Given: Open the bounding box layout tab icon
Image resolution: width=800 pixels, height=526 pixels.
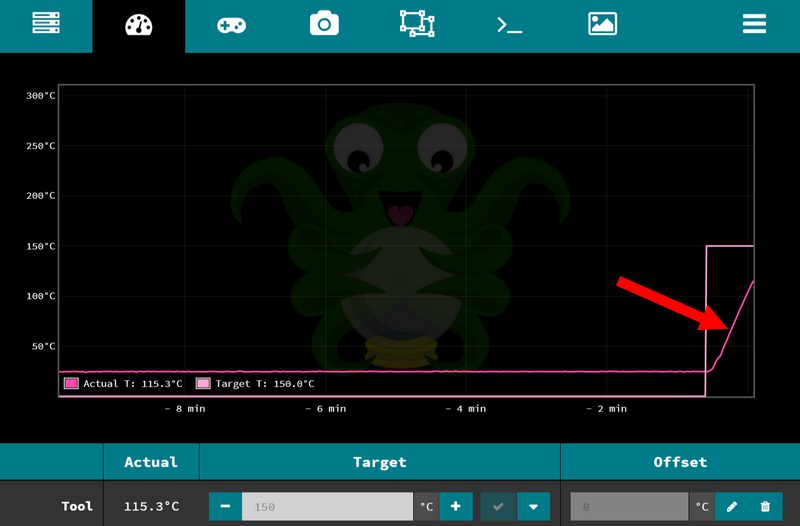Looking at the screenshot, I should click(417, 23).
